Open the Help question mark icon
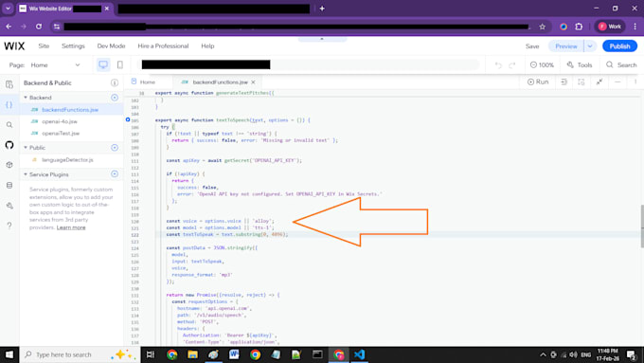The image size is (644, 363). 9,226
